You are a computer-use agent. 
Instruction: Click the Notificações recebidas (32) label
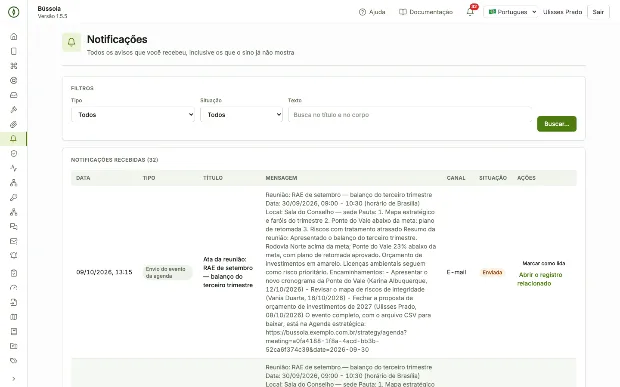point(114,160)
